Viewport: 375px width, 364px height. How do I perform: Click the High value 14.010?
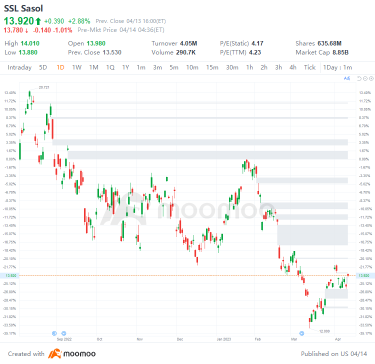(30, 44)
